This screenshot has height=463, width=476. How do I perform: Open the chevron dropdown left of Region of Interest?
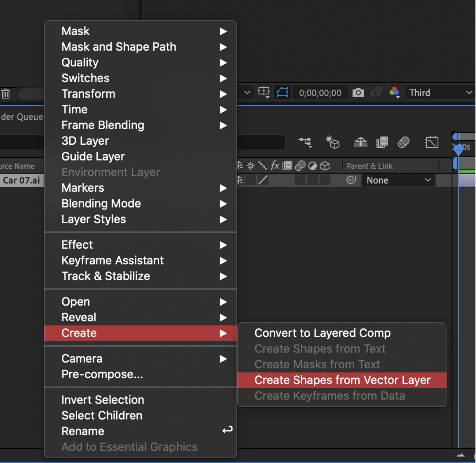247,92
